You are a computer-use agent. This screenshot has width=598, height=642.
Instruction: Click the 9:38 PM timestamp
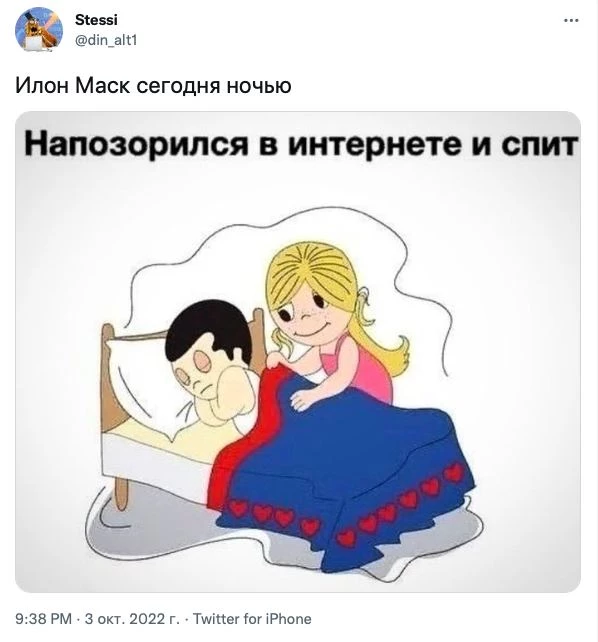point(43,618)
